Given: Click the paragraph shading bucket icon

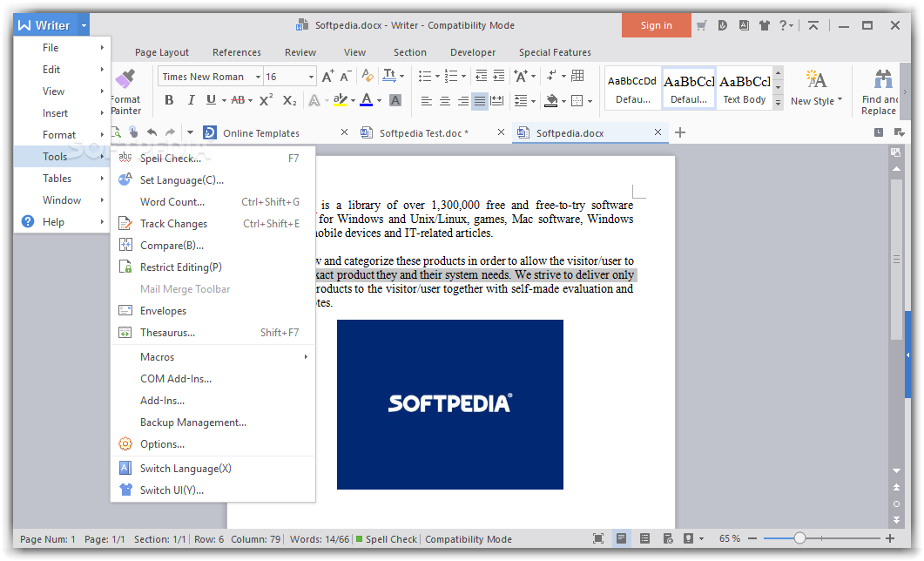Looking at the screenshot, I should click(x=551, y=101).
